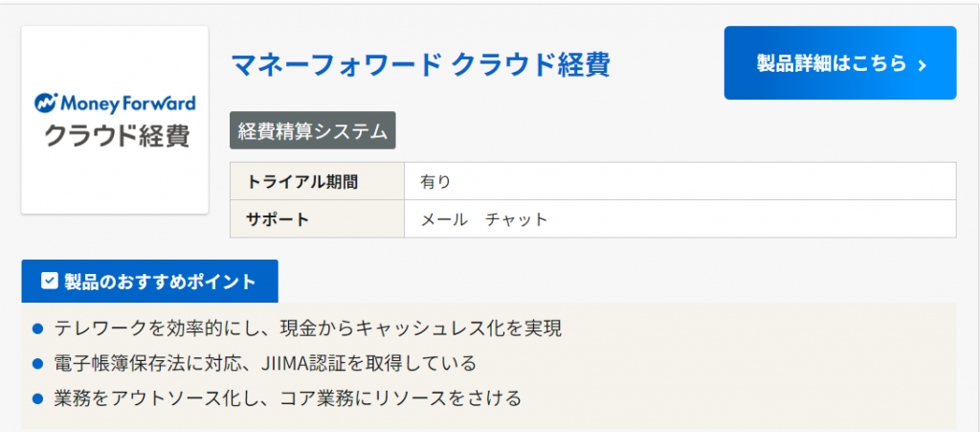
Task: Click the クラウド経費 text in logo card
Action: coord(116,135)
